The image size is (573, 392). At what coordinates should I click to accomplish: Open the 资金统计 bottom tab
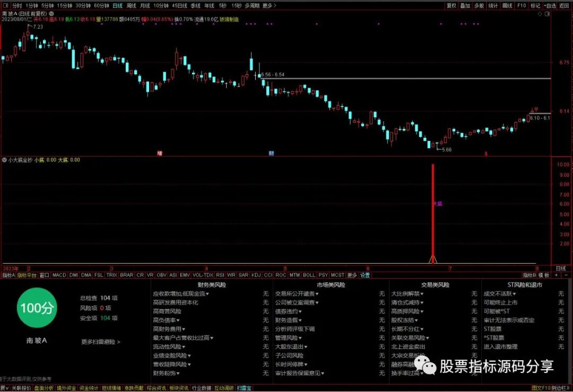click(x=89, y=388)
